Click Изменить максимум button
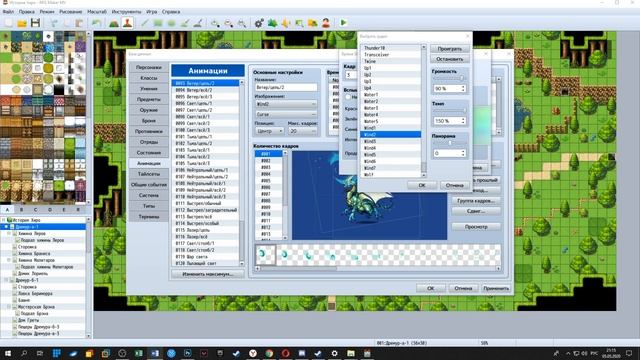Screen dimensions: 640x360 point(208,274)
